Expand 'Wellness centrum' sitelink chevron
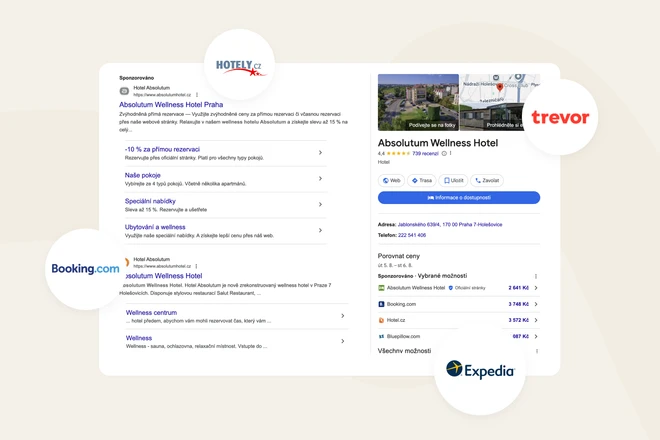660x440 pixels. click(343, 315)
